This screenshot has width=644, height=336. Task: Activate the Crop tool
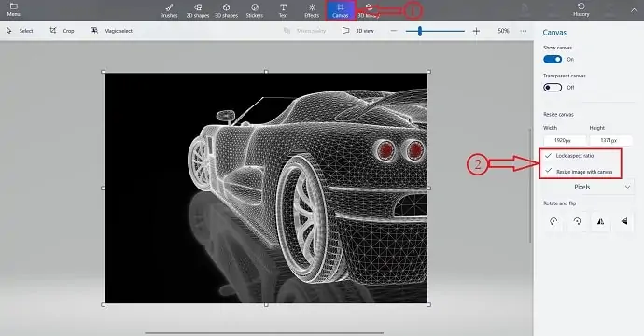62,31
